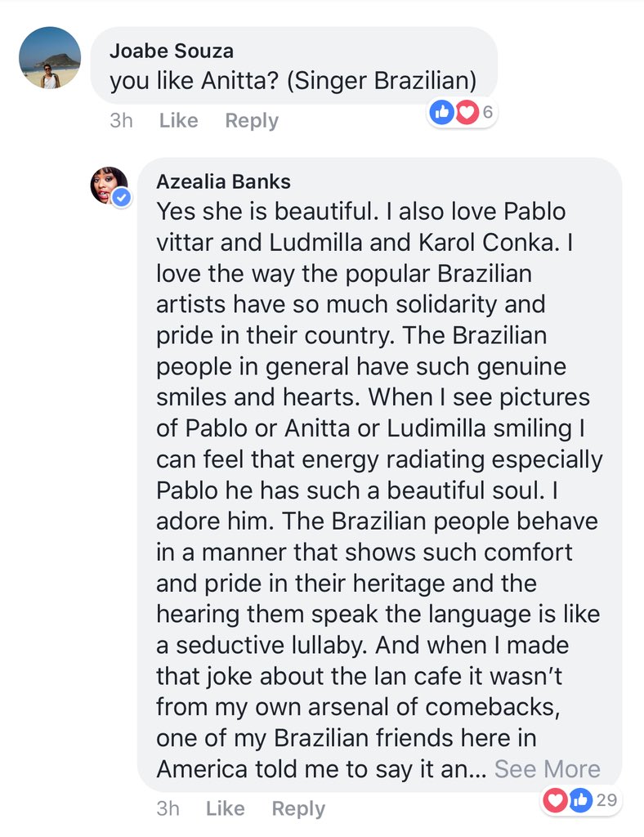Open timestamp of Joabe Souza's comment
644x837 pixels.
(x=121, y=120)
